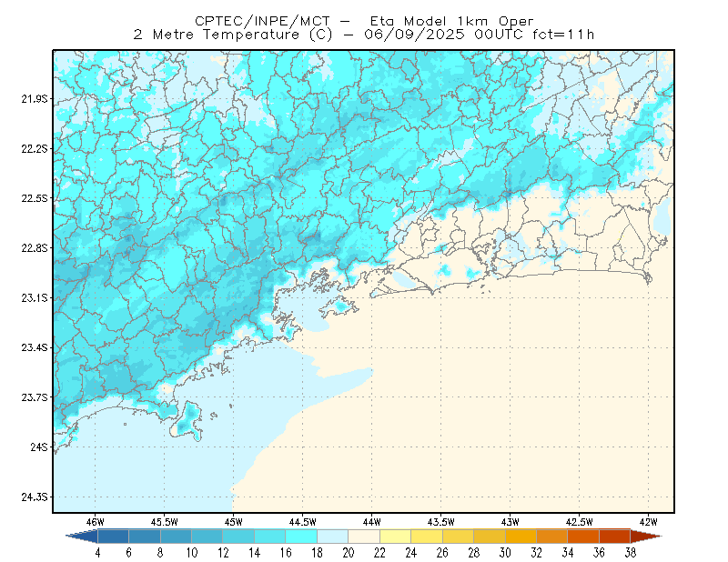Click the cream 20-22 legend swatch
Viewport: 728px width, 562px height.
coord(364,536)
